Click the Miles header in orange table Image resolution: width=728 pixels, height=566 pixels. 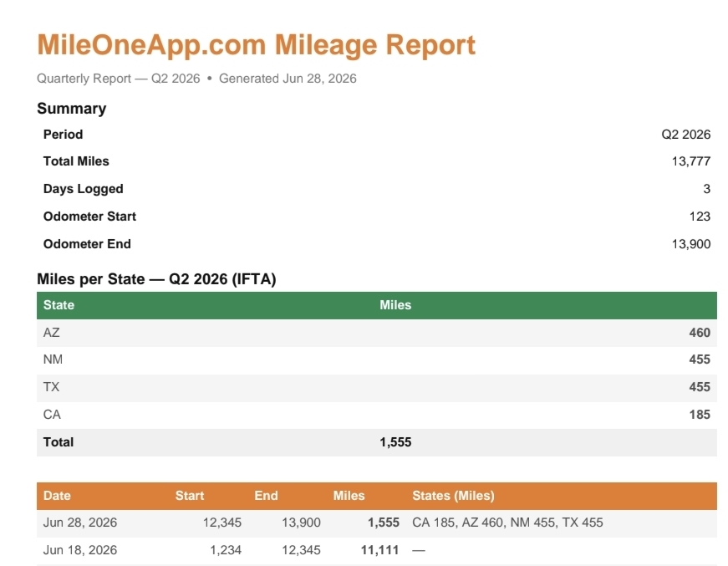pos(349,496)
